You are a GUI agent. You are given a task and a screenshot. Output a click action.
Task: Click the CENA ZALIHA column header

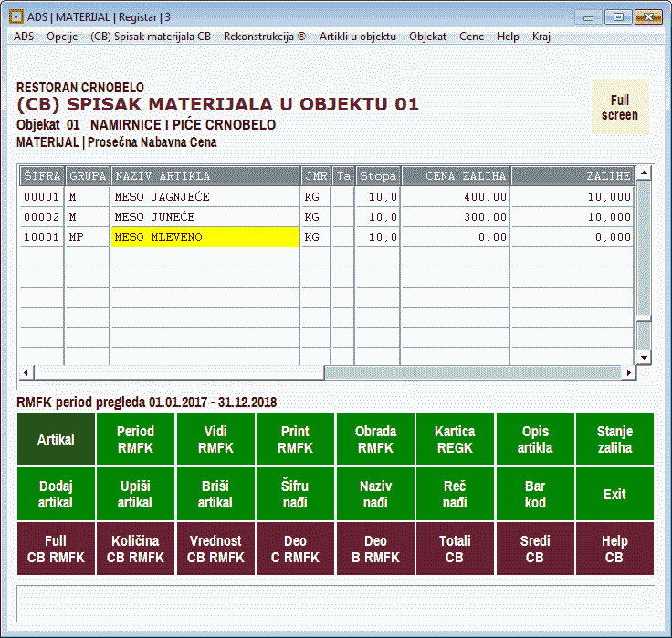456,175
